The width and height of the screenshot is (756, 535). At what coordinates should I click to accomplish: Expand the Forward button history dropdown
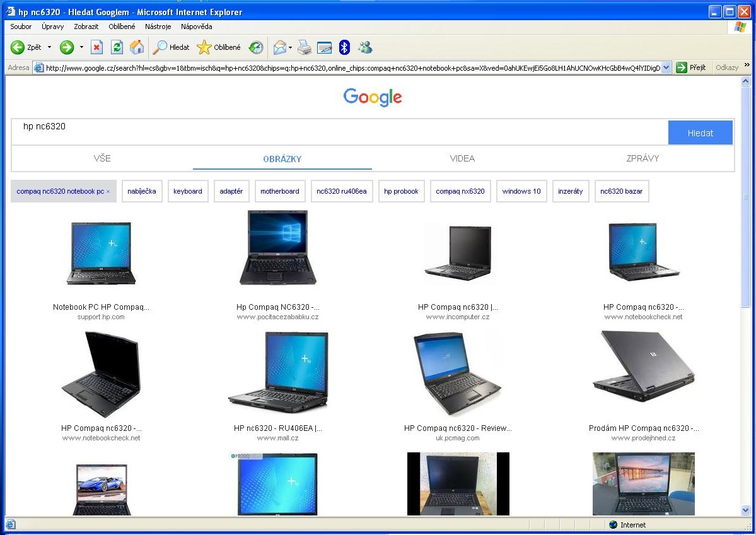pos(81,47)
